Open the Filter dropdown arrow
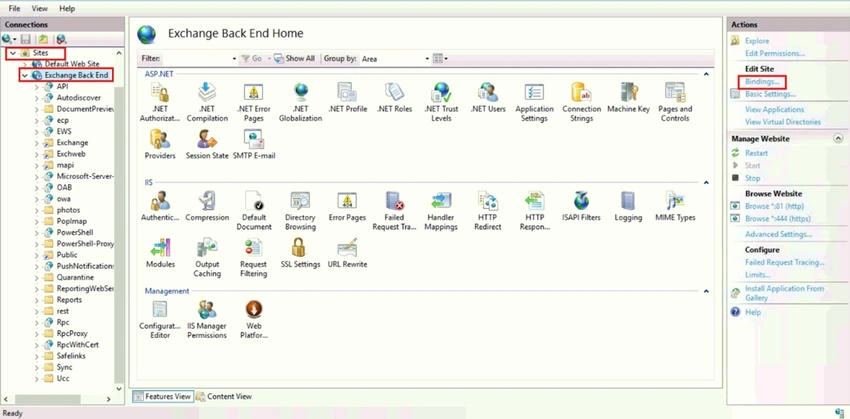This screenshot has width=850, height=419. (x=234, y=59)
